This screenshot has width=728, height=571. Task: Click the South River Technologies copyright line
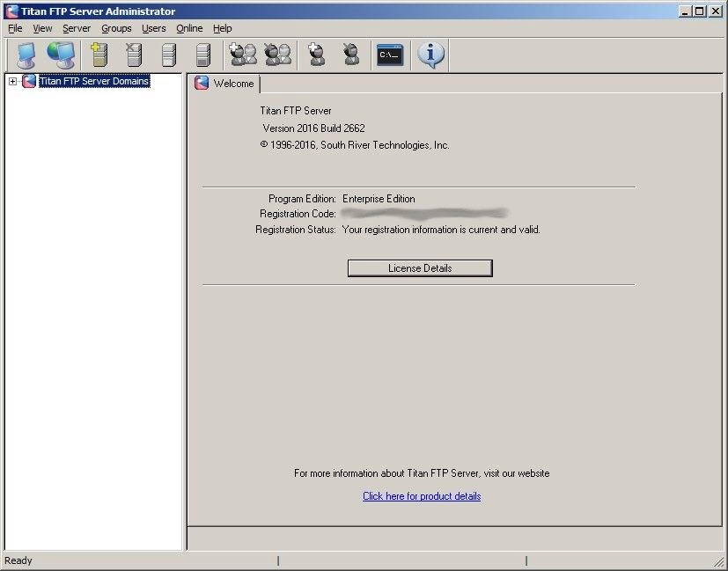coord(355,145)
